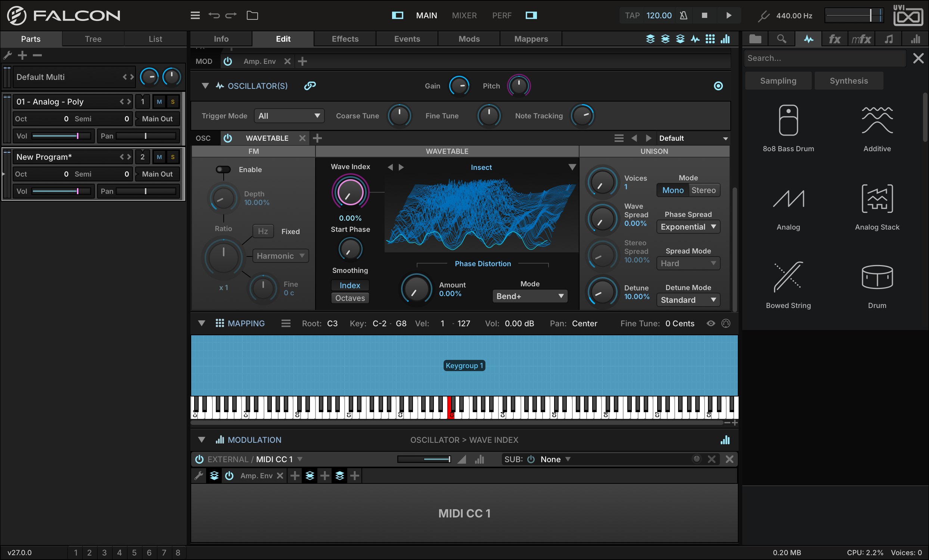Open the hamburger main menu
The image size is (929, 560).
(195, 15)
